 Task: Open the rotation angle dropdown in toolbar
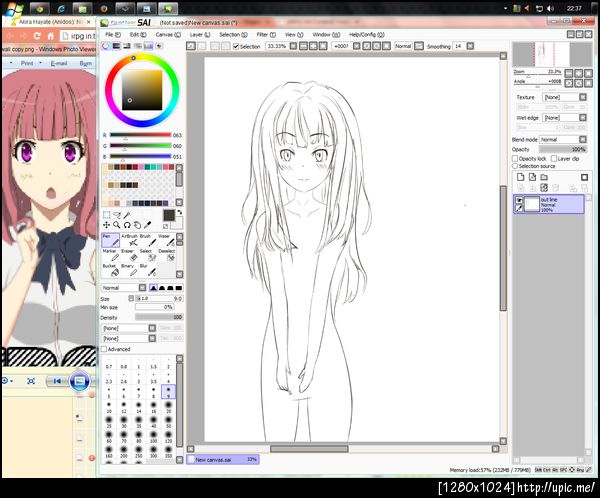point(356,46)
